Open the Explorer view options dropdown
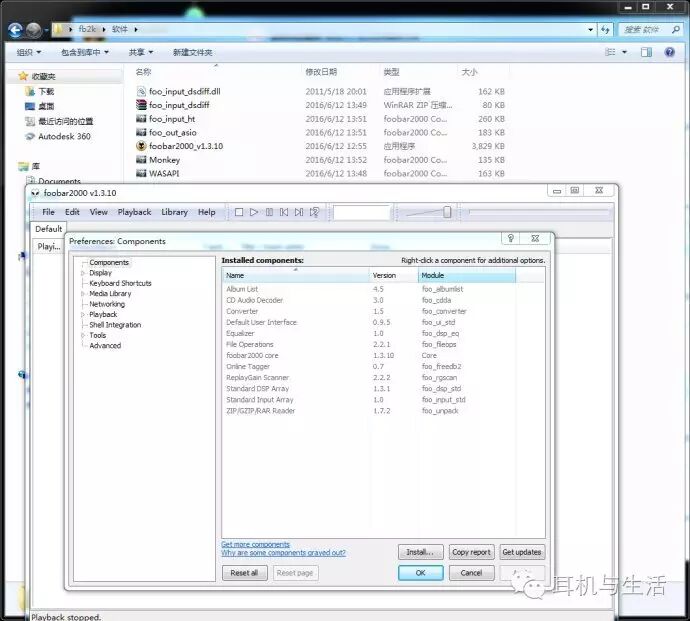Viewport: 690px width, 621px height. click(x=624, y=52)
